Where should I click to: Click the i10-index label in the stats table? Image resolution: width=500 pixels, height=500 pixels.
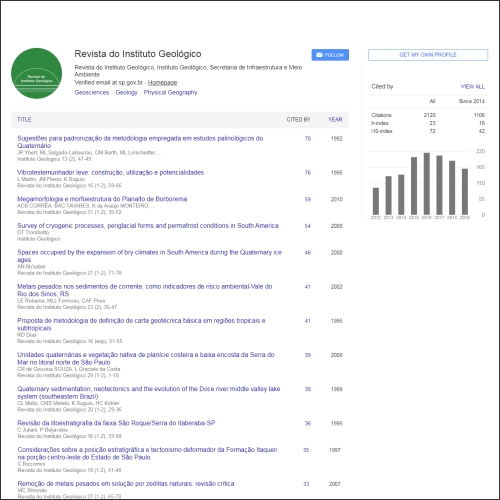point(382,131)
